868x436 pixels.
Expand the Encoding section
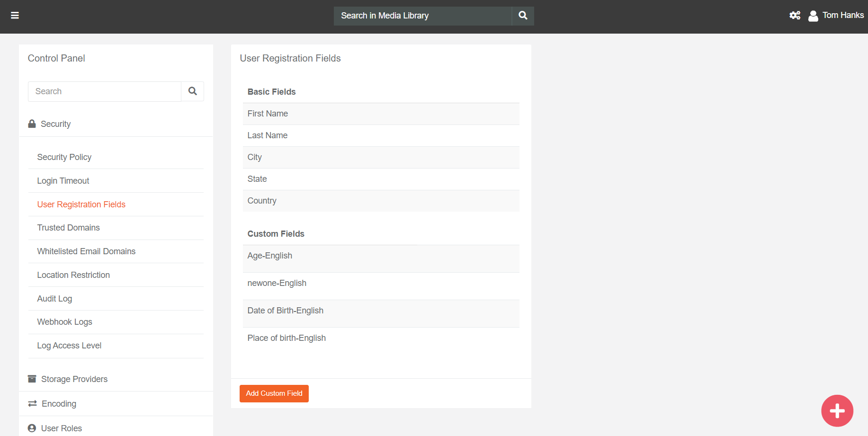pos(59,404)
